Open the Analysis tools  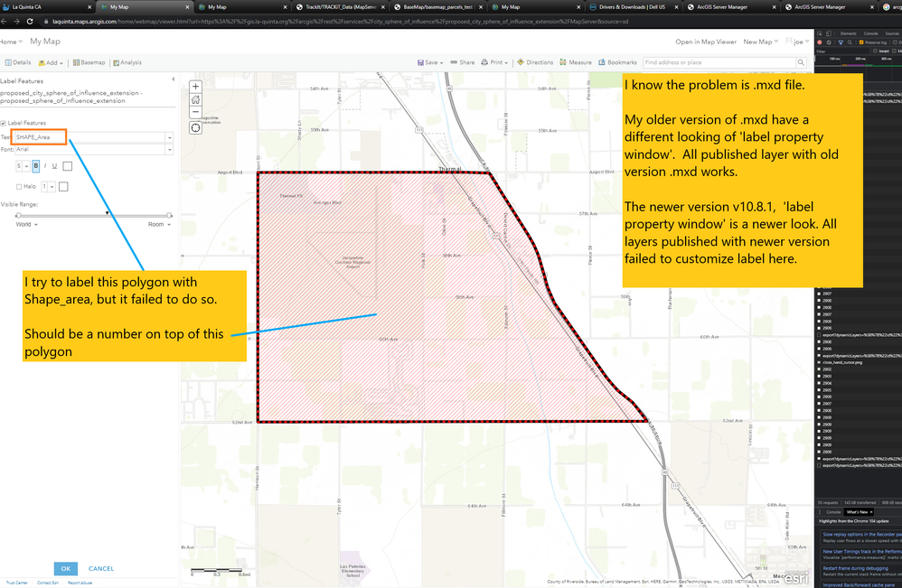point(127,62)
